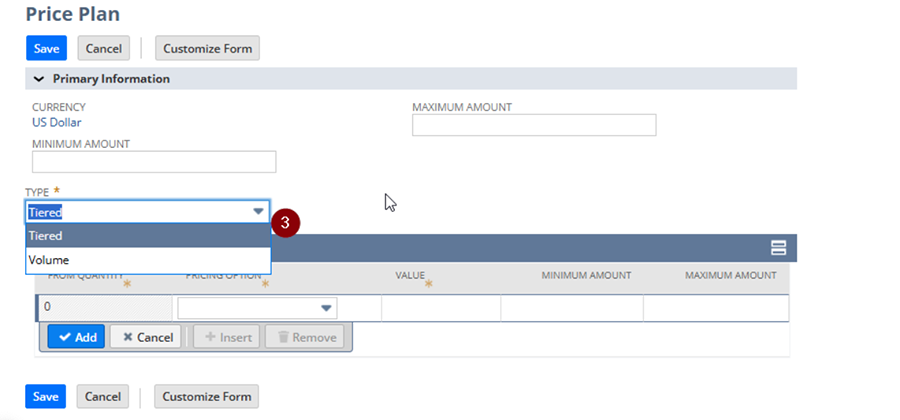Click the top Save button
Screen dimensions: 900x420
[x=45, y=48]
